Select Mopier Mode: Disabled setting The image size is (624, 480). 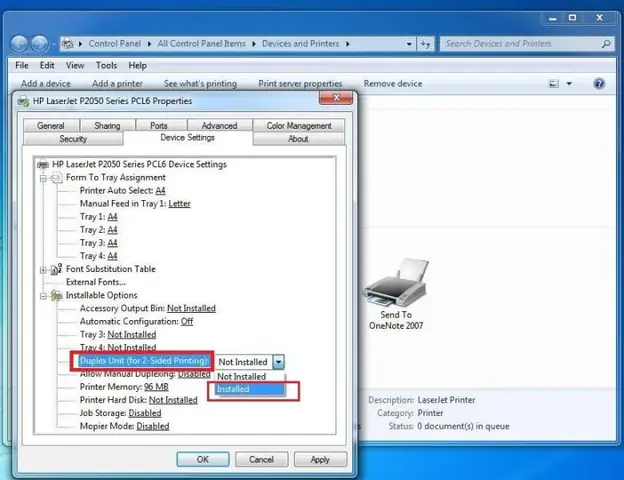tap(125, 426)
